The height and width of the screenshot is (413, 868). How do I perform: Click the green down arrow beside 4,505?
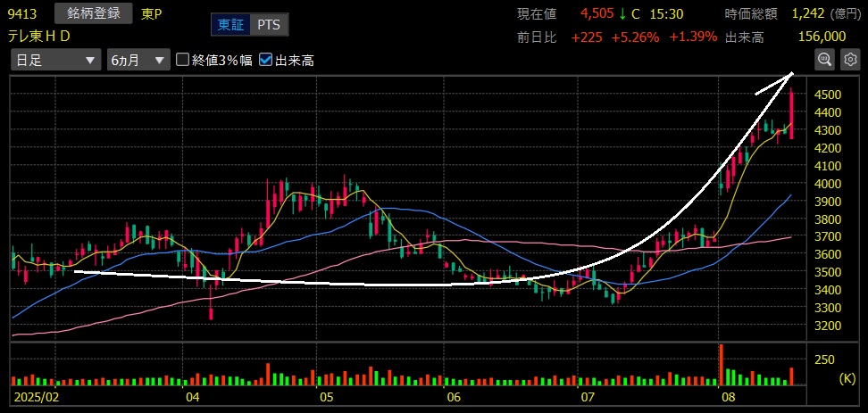tap(622, 13)
